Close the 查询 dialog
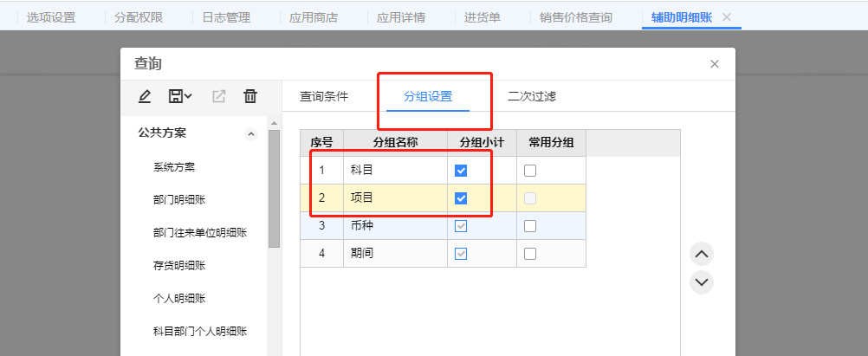Image resolution: width=868 pixels, height=356 pixels. [x=715, y=64]
